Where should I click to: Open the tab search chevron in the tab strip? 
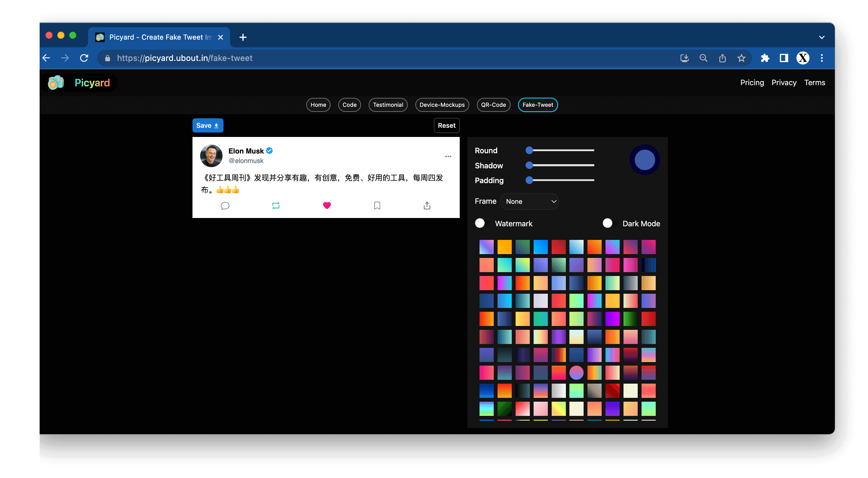pyautogui.click(x=822, y=37)
